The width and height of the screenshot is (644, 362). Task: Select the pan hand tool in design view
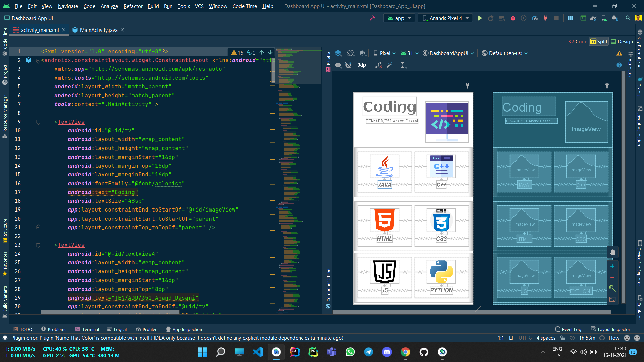(x=612, y=252)
